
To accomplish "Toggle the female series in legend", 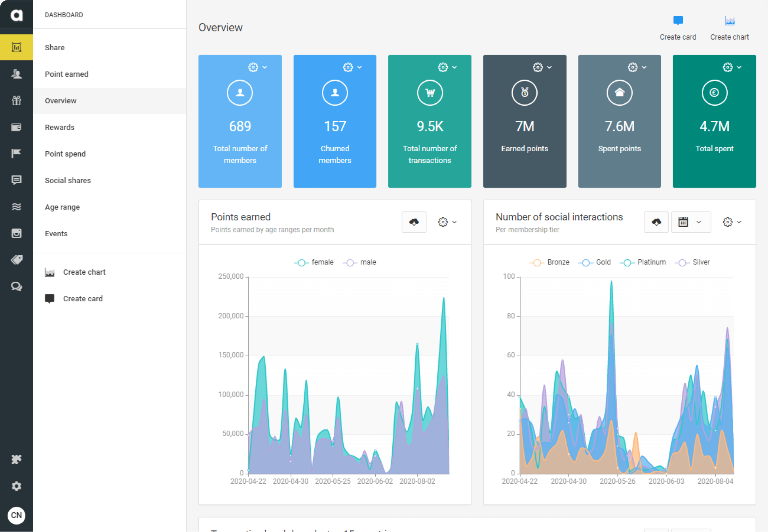I will pyautogui.click(x=314, y=262).
